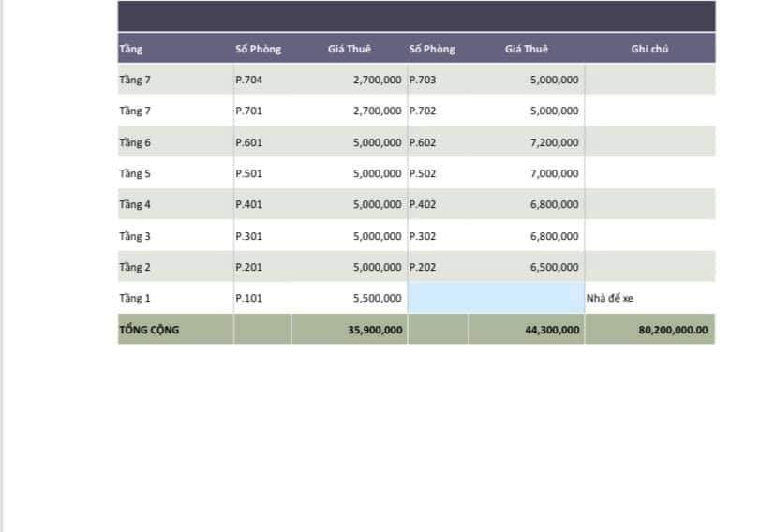Screen dimensions: 775x532
Task: Click the 80,200,000.00 grand total
Action: click(x=673, y=330)
